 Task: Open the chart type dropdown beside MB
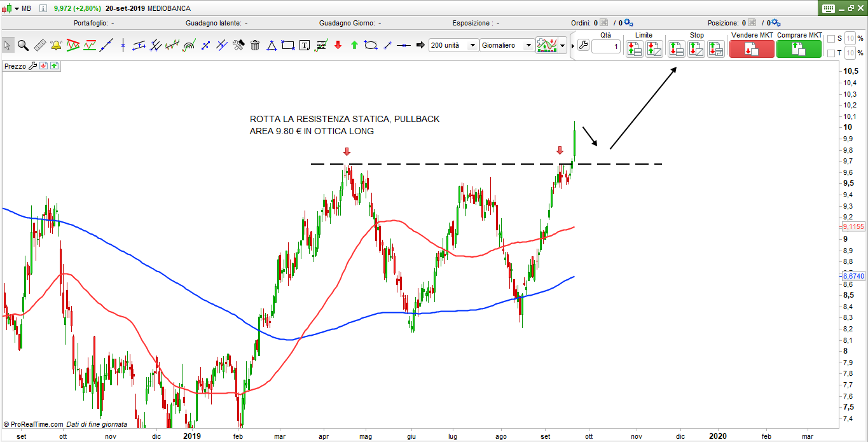[15, 8]
